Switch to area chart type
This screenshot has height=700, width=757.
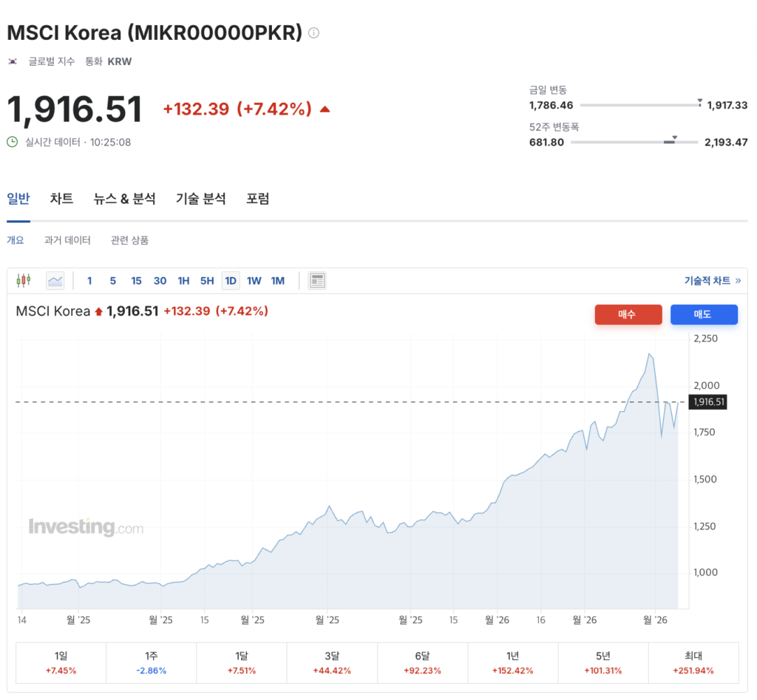(55, 281)
